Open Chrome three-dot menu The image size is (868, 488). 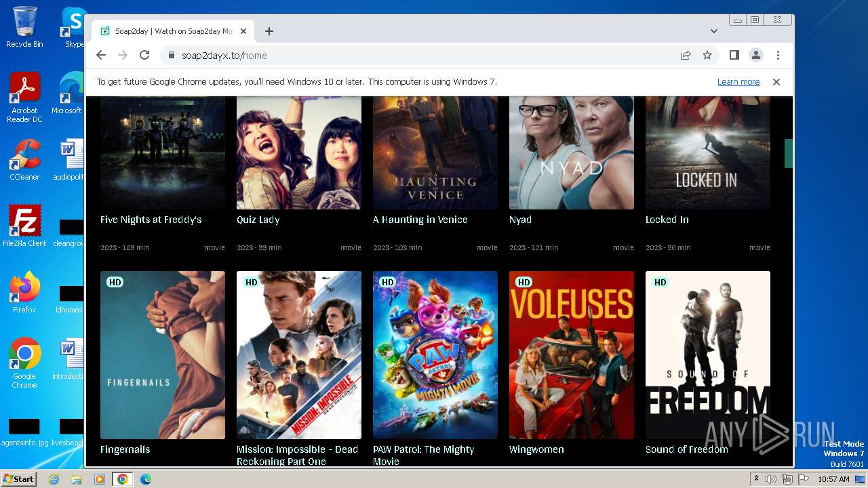[778, 56]
